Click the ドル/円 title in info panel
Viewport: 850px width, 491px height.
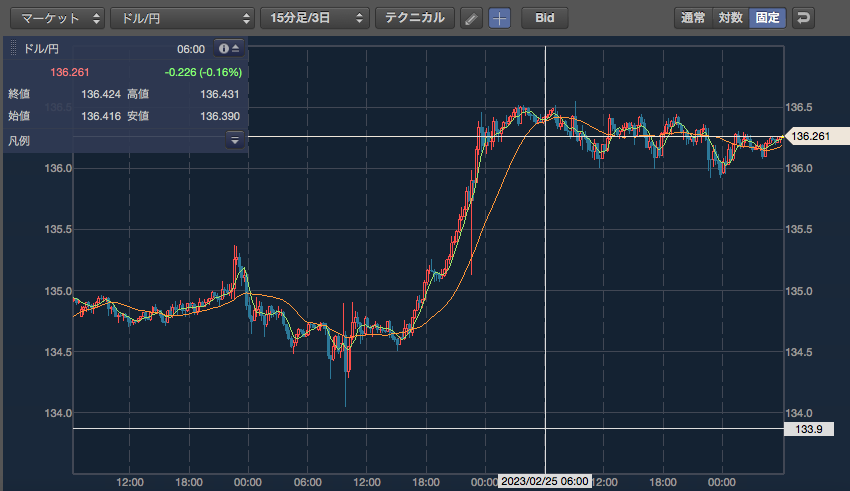coord(41,49)
